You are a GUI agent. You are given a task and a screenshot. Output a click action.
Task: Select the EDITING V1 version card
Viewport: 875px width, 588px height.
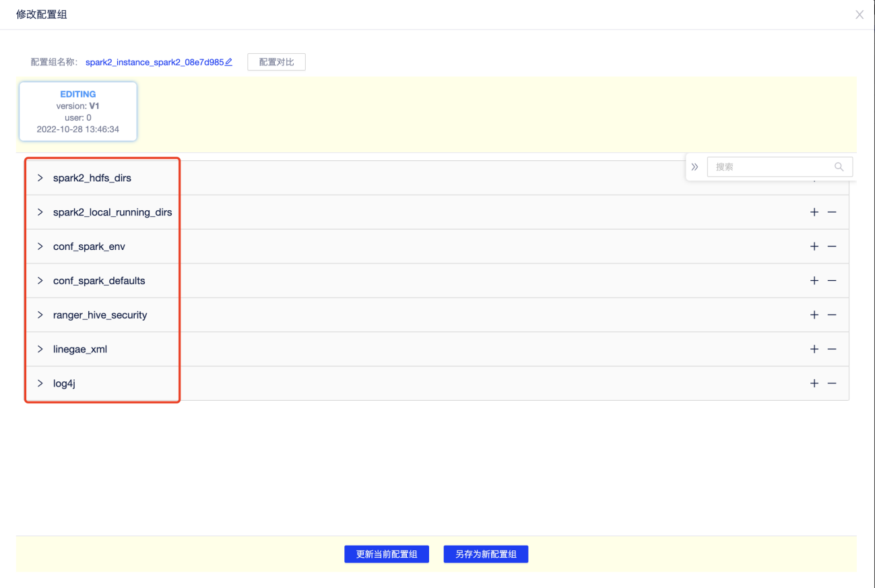point(78,112)
